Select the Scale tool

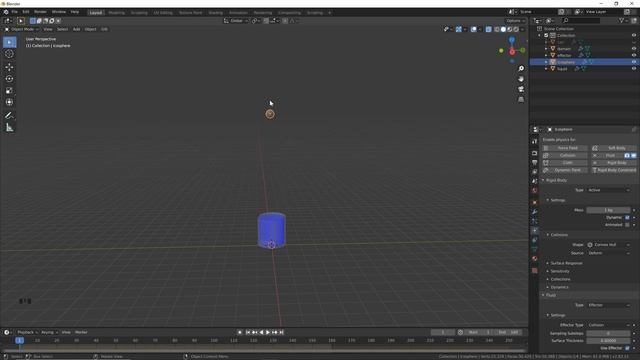(9, 91)
